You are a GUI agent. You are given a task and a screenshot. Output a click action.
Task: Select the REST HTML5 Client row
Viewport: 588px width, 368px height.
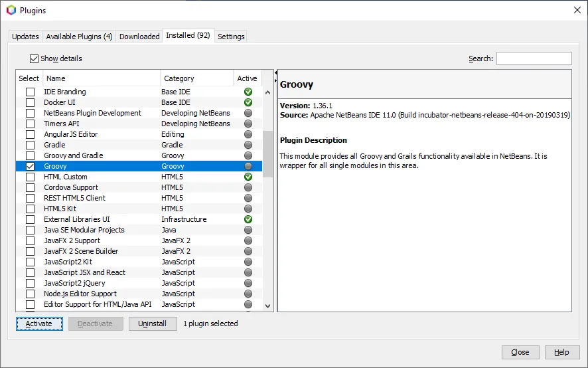point(139,198)
